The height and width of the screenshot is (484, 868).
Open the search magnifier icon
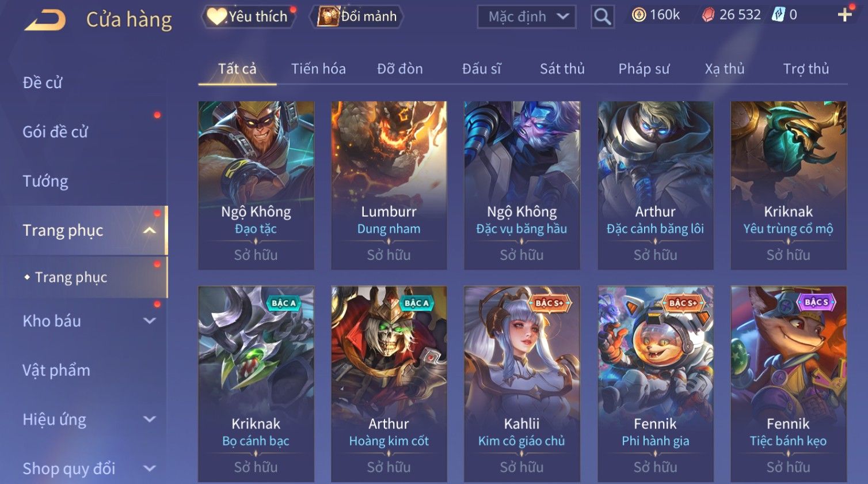click(x=603, y=17)
